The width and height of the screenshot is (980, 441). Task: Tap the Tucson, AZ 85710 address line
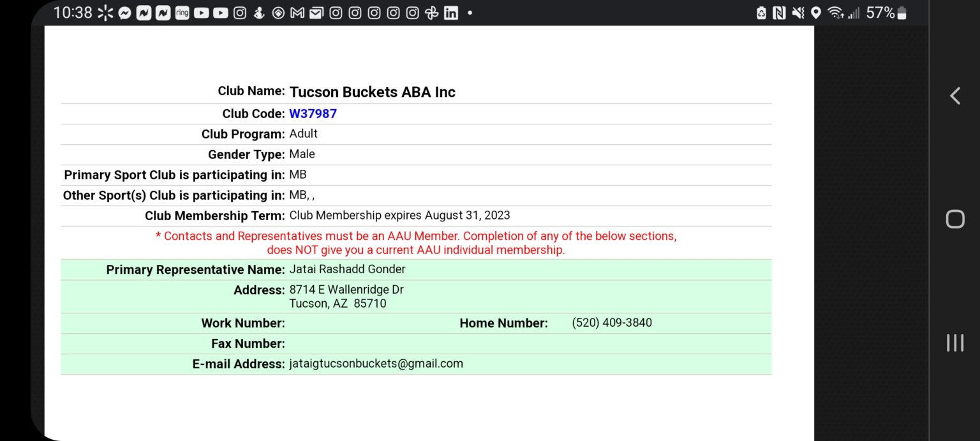(338, 304)
